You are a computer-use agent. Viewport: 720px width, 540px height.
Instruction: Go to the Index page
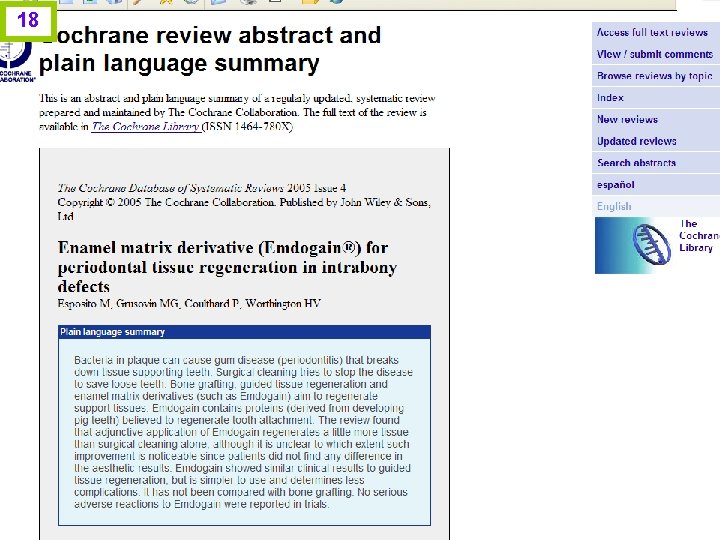610,98
